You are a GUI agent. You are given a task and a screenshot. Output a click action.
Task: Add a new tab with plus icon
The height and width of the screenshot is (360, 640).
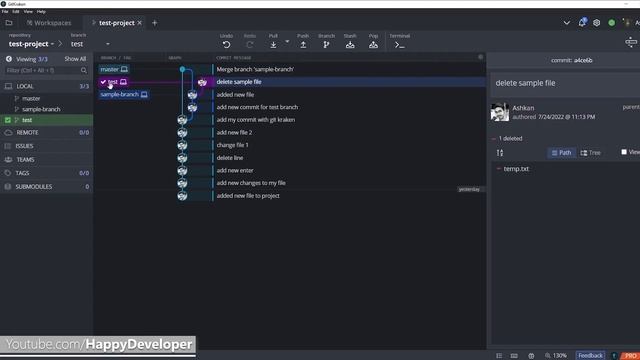coord(154,23)
